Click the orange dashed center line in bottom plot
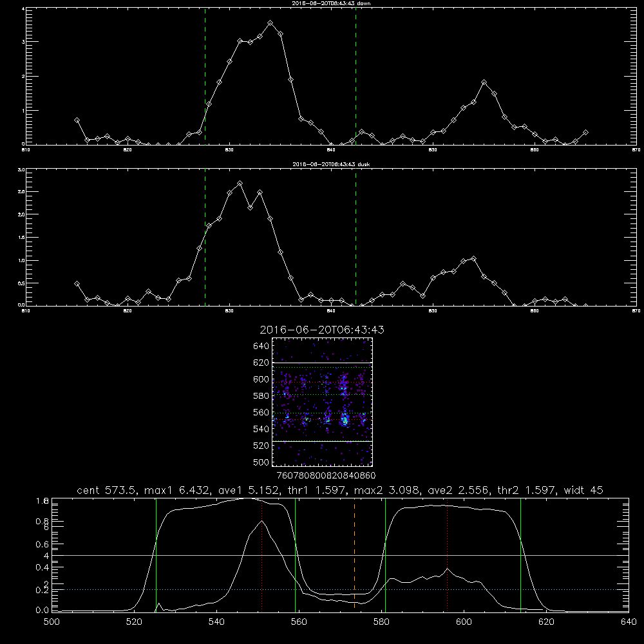 pos(354,554)
